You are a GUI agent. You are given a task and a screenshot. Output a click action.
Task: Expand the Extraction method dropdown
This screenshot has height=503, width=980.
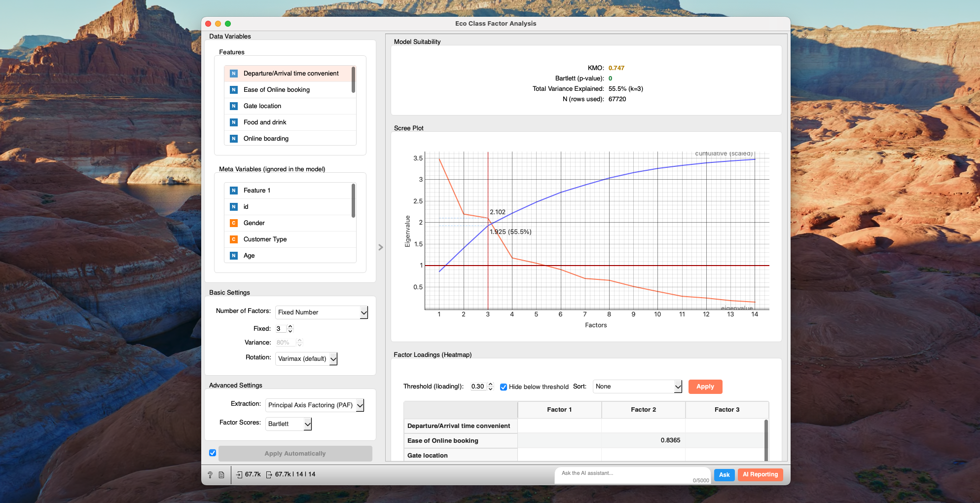[x=315, y=405]
